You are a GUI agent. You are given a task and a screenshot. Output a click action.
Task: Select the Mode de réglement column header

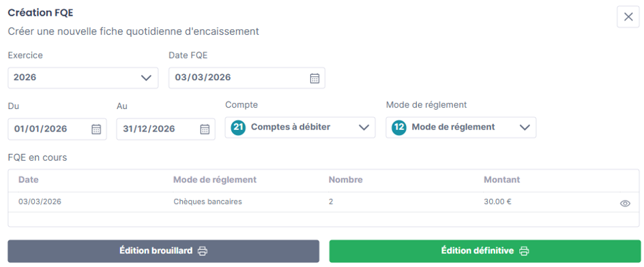tap(215, 180)
